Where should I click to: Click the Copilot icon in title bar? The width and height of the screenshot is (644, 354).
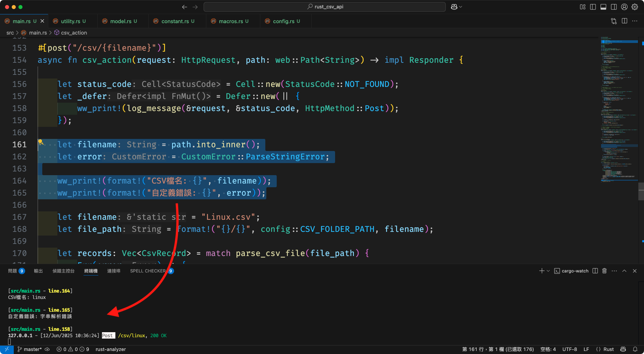tap(454, 7)
